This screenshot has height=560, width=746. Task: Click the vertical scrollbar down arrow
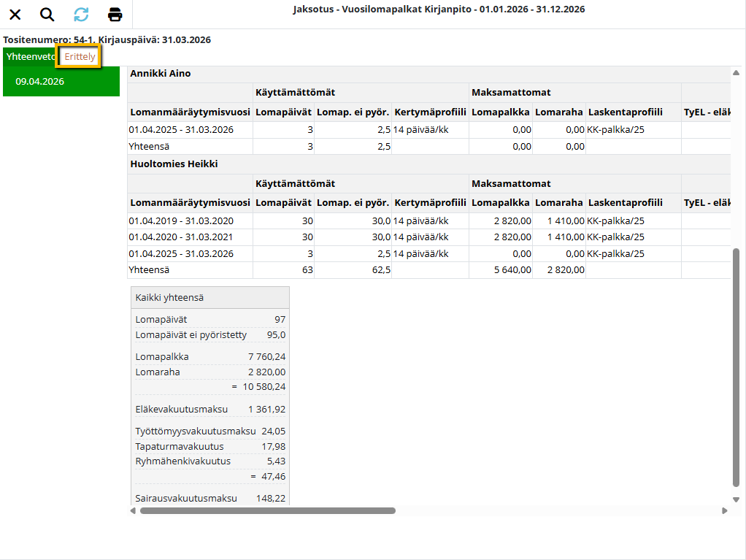736,499
